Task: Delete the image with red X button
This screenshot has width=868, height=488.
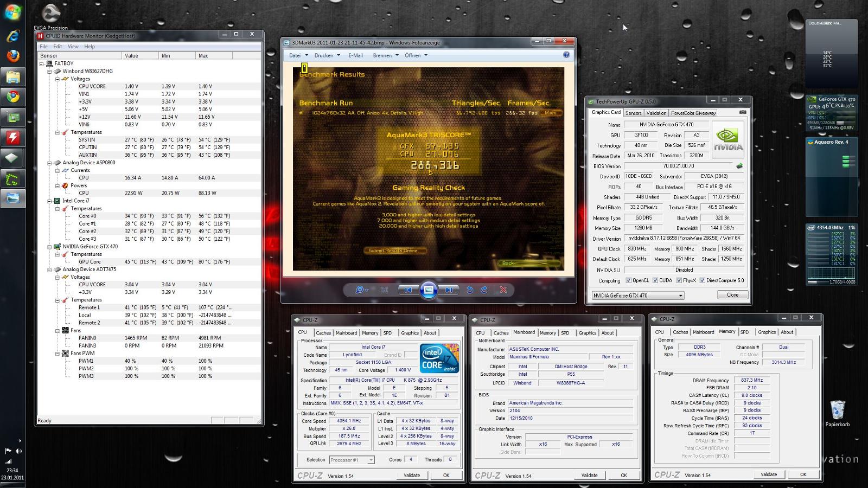Action: (503, 290)
